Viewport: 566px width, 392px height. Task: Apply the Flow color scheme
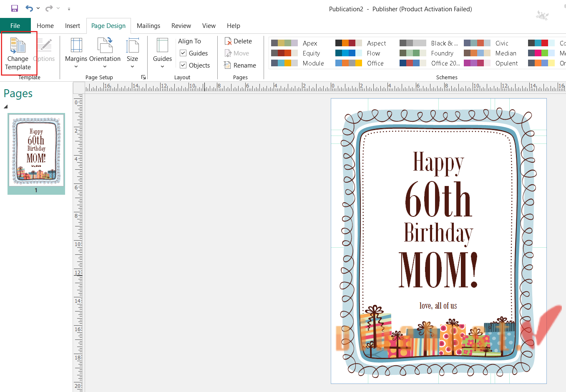point(359,53)
